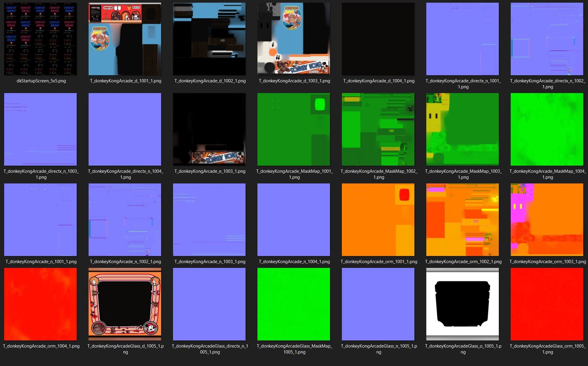588x366 pixels.
Task: Select T_donkeyKongArcade_orm_1002_1.png thumbnail
Action: pos(463,220)
